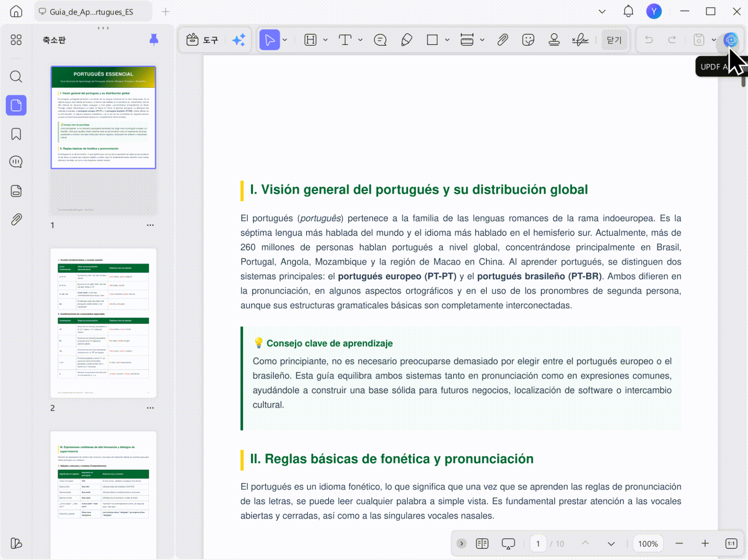The height and width of the screenshot is (560, 748).
Task: Select the pencil drawing tool
Action: 406,40
